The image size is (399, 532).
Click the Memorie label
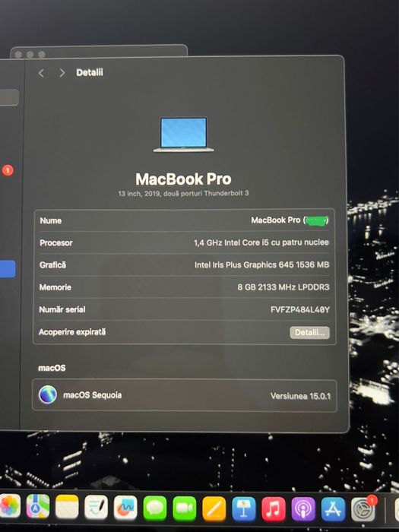coord(55,287)
